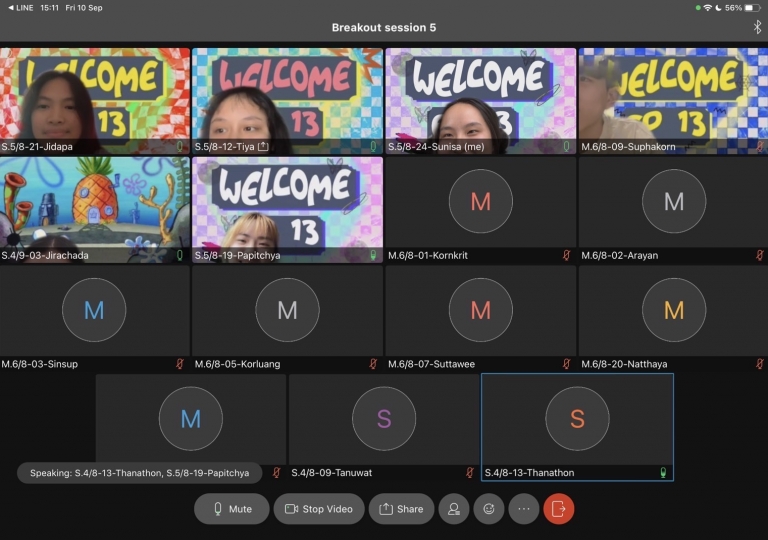This screenshot has width=768, height=540.
Task: Tap Stop Video to turn off camera
Action: pyautogui.click(x=319, y=509)
